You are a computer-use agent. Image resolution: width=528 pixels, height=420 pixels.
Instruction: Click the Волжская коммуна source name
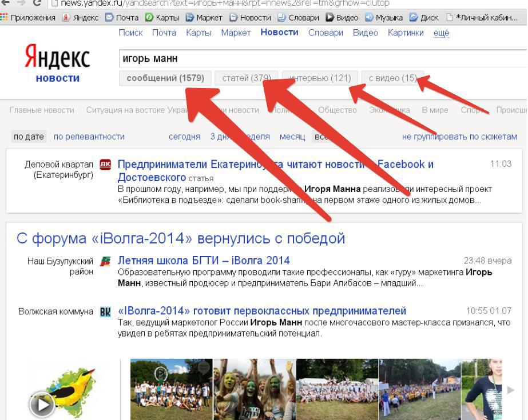tap(56, 311)
